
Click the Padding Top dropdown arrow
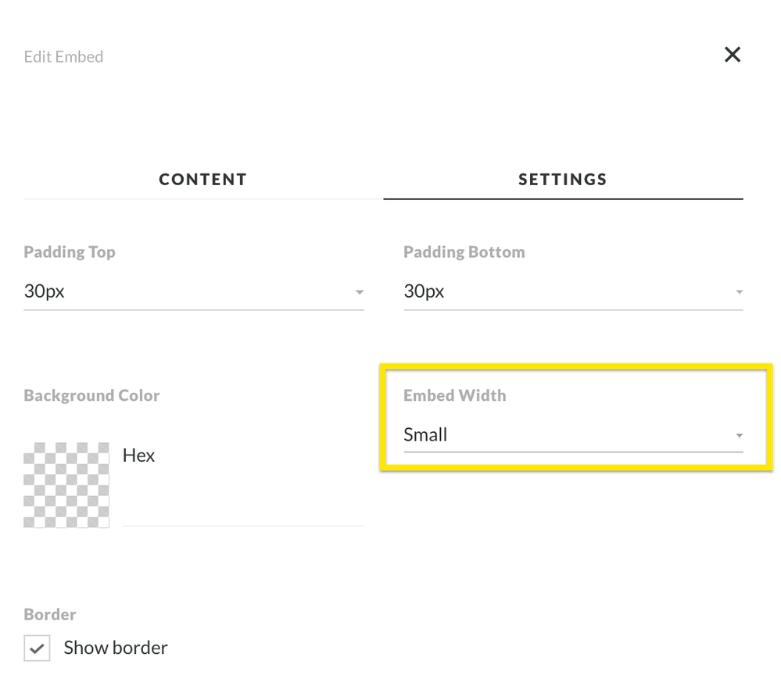point(360,292)
